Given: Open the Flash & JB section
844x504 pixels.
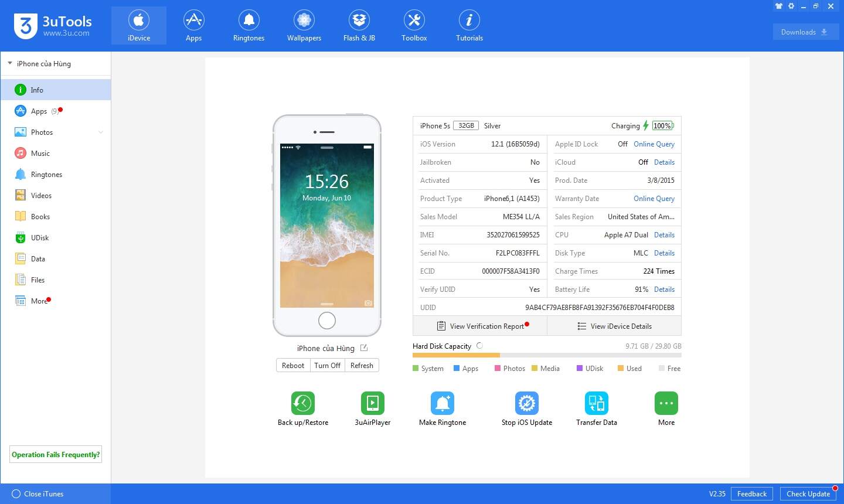Looking at the screenshot, I should [359, 26].
